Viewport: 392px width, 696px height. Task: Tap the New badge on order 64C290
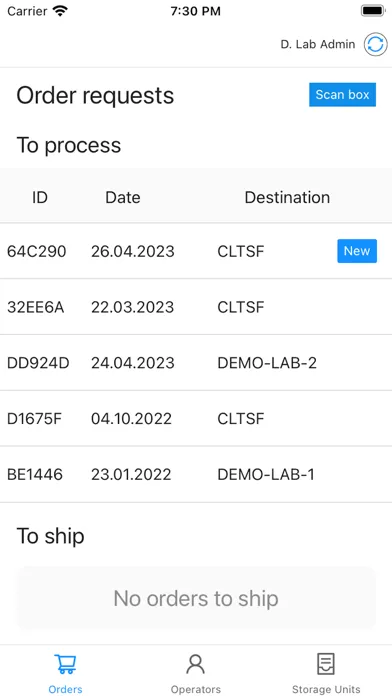pos(357,251)
